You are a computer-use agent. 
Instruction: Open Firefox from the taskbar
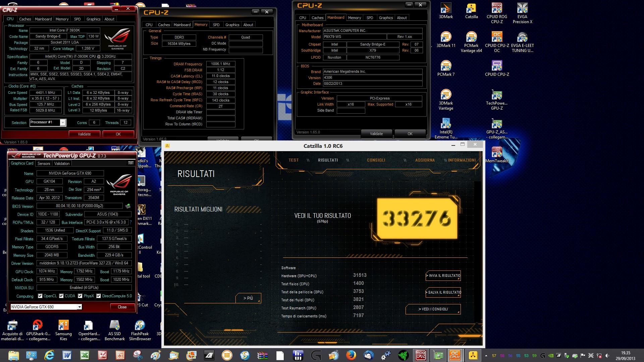pyautogui.click(x=351, y=355)
